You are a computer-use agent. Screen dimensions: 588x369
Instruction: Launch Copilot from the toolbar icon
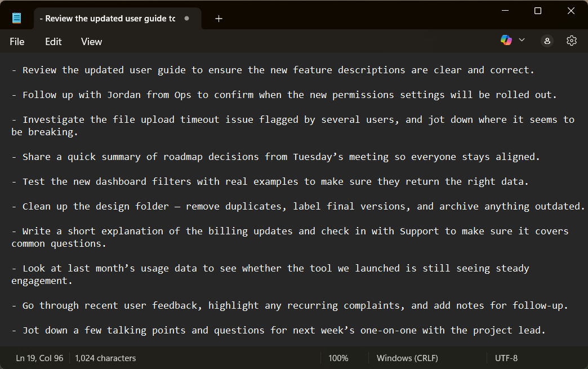(505, 39)
